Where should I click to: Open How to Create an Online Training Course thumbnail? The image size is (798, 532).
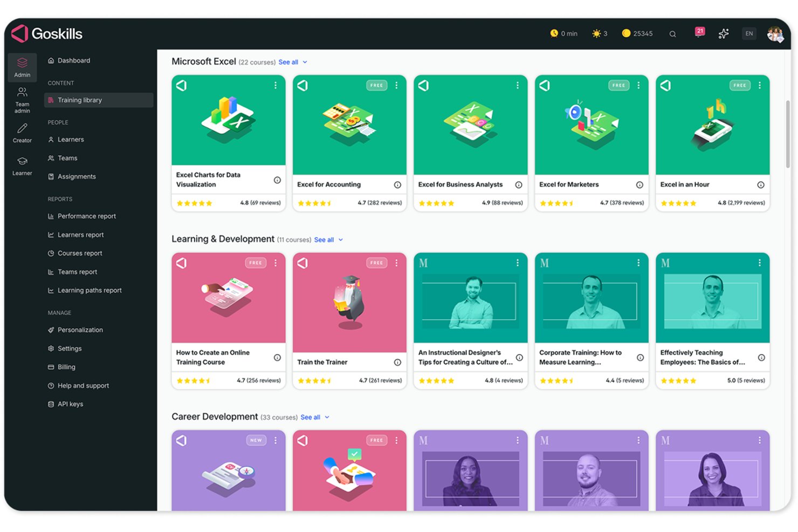[229, 298]
